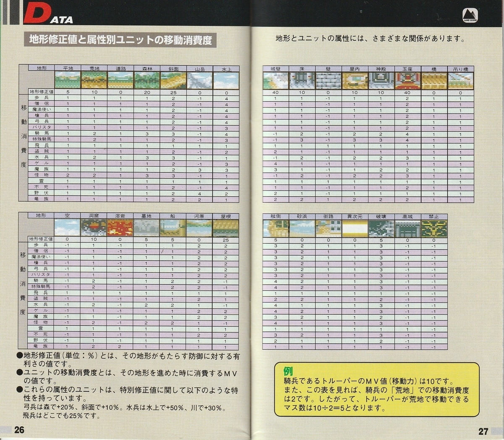Viewport: 504px width, 440px height.
Task: Click the page number 26
Action: (19, 430)
